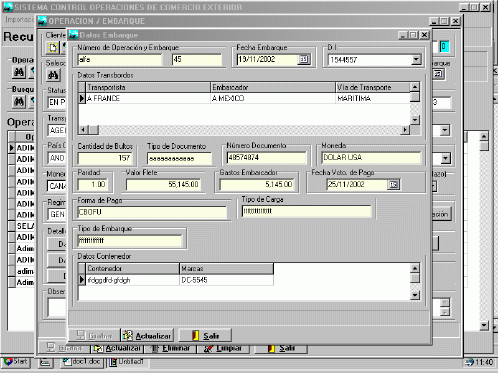This screenshot has width=498, height=373.
Task: Expand upper right combo arrow in Operacion window
Action: [x=445, y=130]
